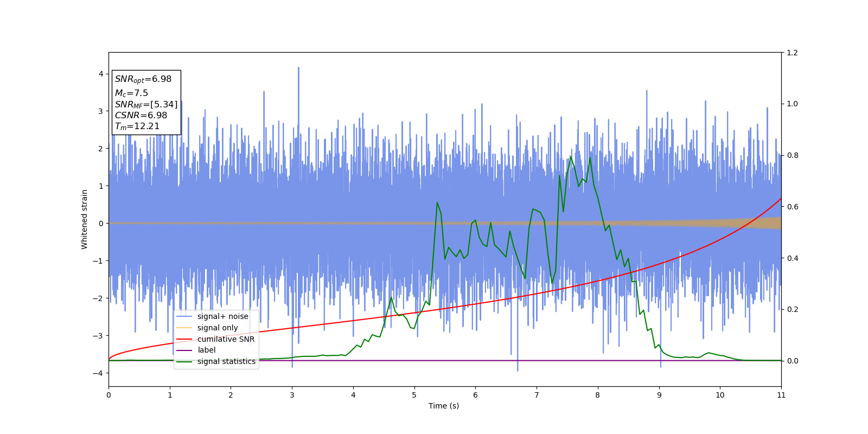Click the right y-axis tick label 0.6
Viewport: 868px width, 434px height.
(792, 207)
